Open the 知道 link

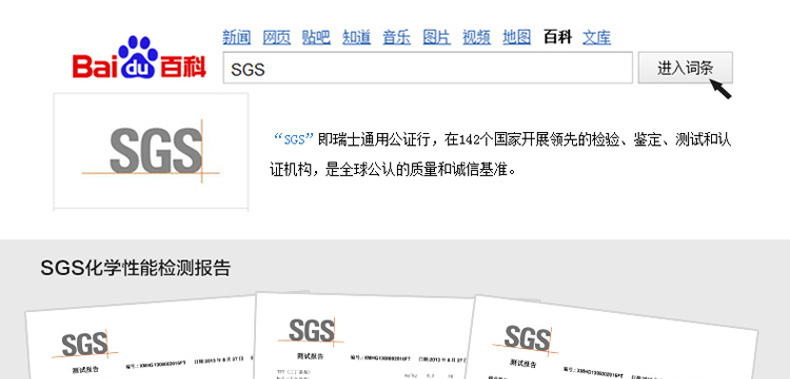[357, 37]
